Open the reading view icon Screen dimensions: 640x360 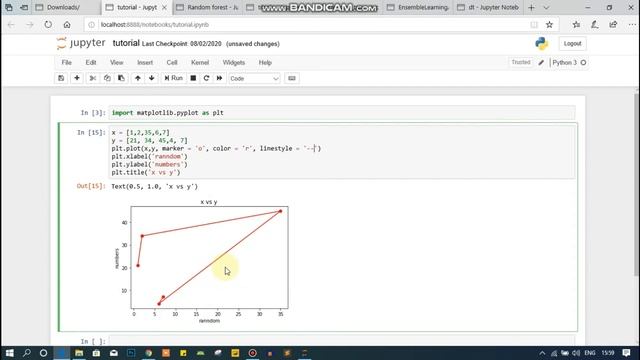(534, 24)
